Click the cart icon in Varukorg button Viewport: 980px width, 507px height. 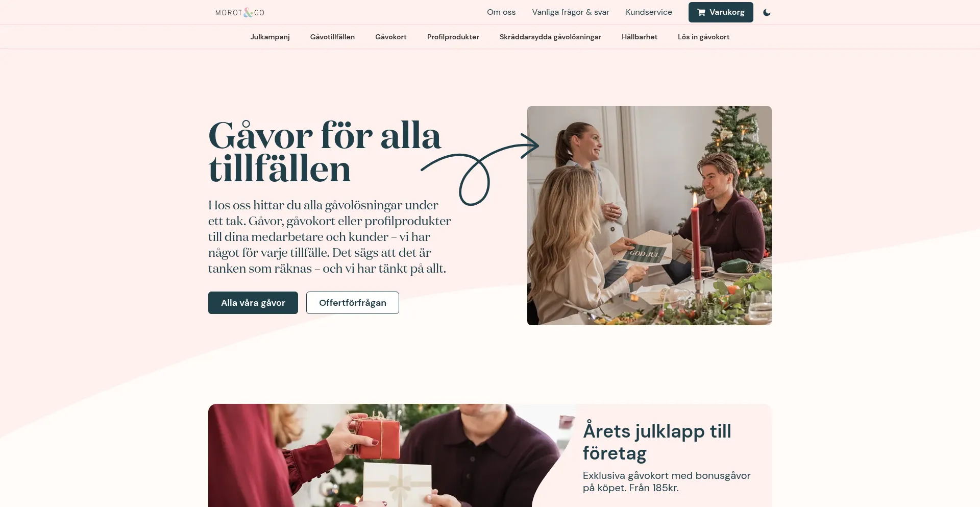(x=701, y=12)
